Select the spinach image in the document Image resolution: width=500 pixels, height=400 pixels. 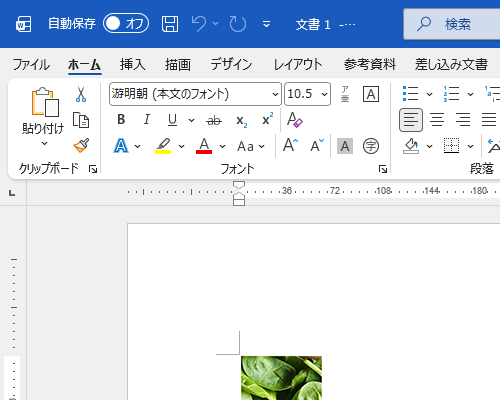point(282,378)
